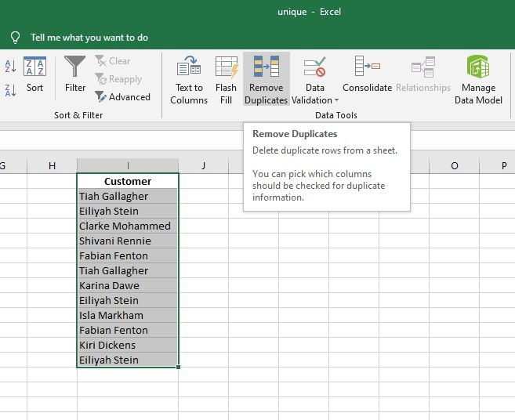
Task: Open the Text to Columns tool
Action: pos(189,68)
